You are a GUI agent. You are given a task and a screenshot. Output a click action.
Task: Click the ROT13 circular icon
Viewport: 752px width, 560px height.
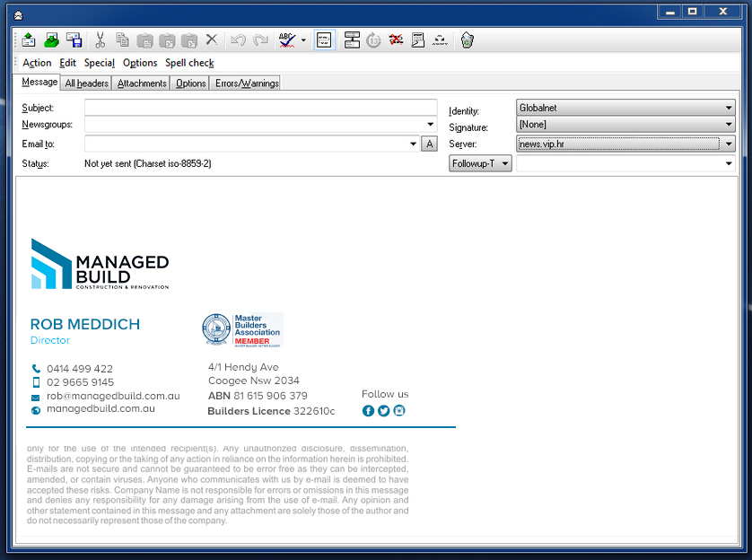pyautogui.click(x=373, y=40)
